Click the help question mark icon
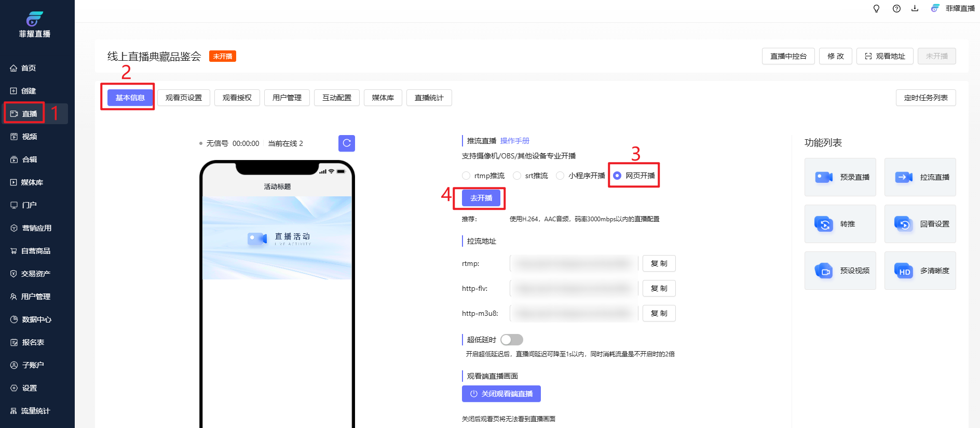Viewport: 980px width, 428px height. pos(896,9)
